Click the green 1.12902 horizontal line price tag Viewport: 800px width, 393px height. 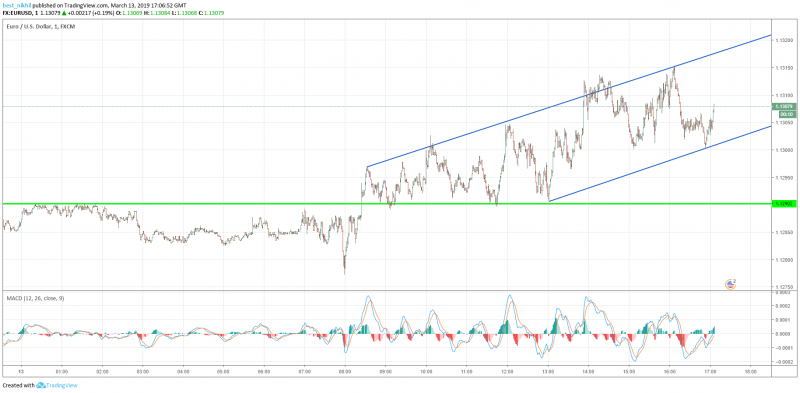(x=785, y=204)
